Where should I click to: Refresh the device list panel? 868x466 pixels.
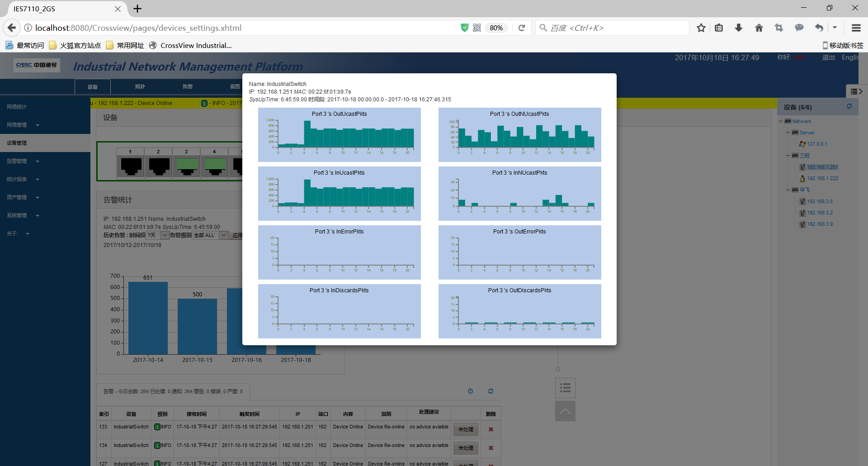(x=849, y=106)
